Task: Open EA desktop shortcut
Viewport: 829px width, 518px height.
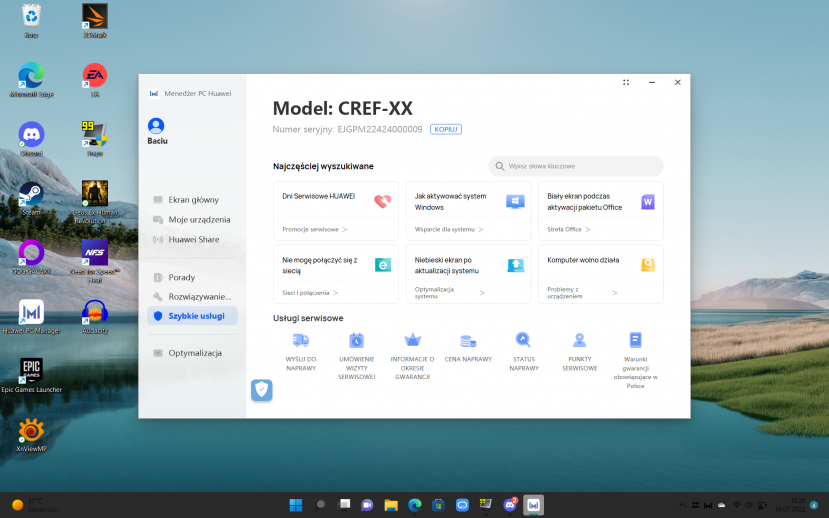Action: click(95, 80)
